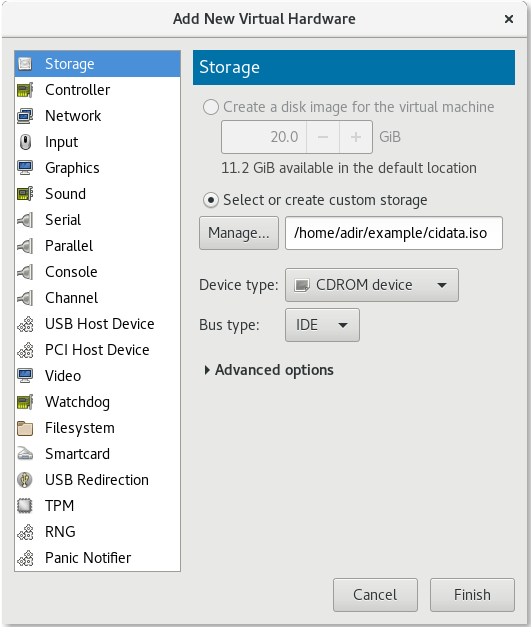
Task: Select Serial in the hardware list
Action: click(x=98, y=220)
